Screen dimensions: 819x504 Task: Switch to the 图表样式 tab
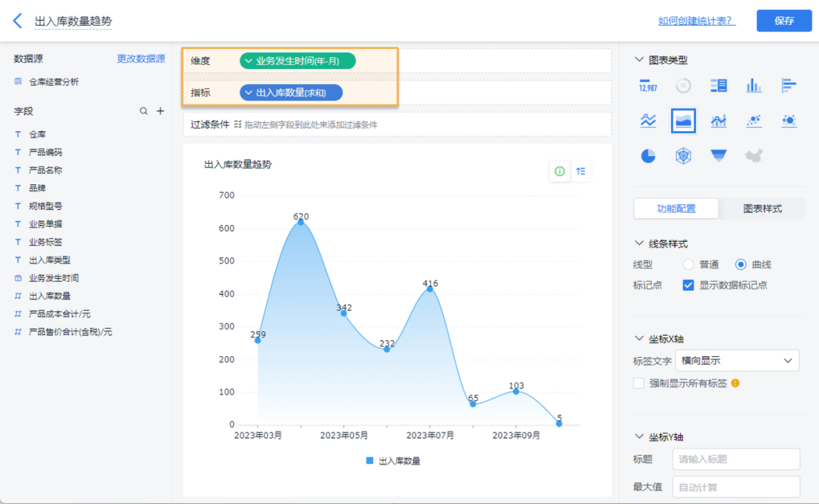[762, 208]
